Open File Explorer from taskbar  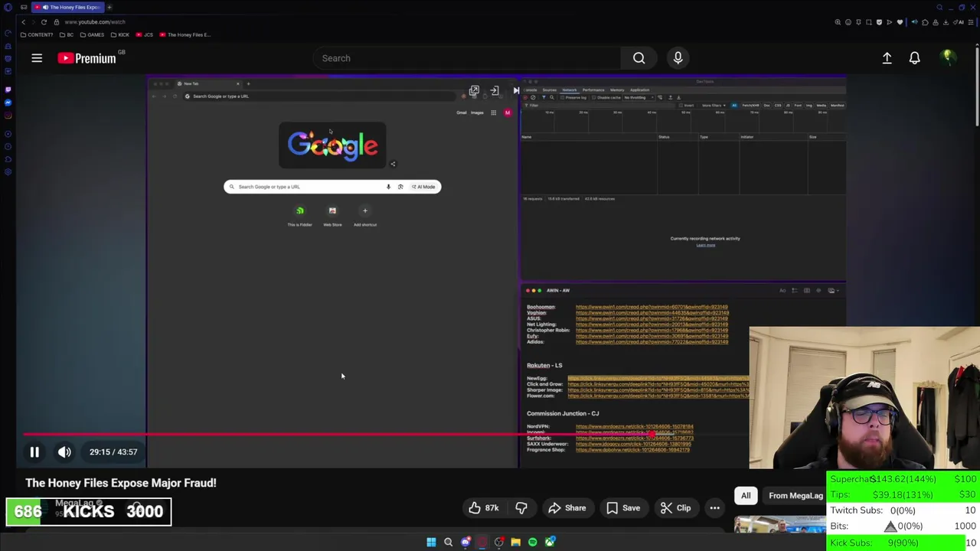[x=515, y=543]
